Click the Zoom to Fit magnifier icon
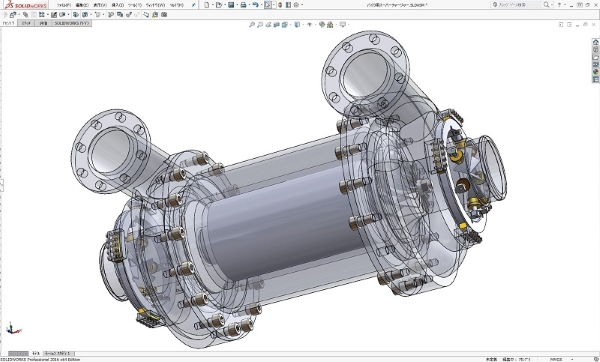The image size is (600, 362). click(252, 24)
